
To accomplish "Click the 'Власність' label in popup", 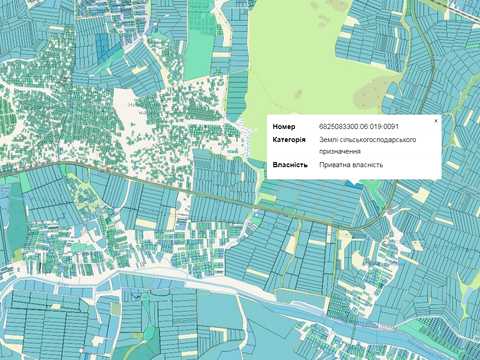I will [290, 165].
